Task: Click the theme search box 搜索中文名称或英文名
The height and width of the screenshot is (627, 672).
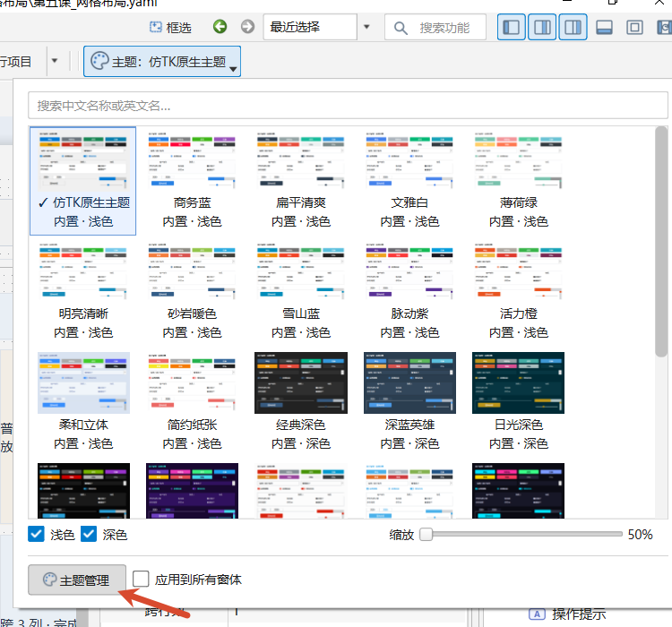Action: 348,106
